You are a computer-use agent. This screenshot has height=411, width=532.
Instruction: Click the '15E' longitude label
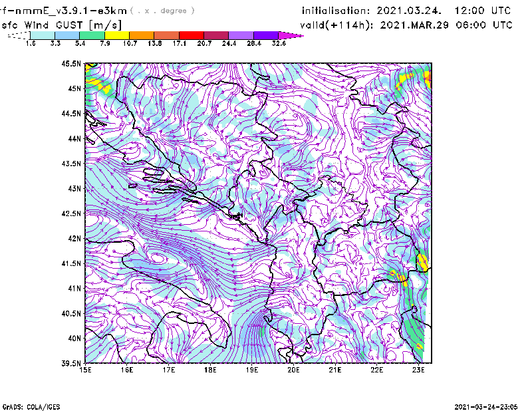coord(85,370)
